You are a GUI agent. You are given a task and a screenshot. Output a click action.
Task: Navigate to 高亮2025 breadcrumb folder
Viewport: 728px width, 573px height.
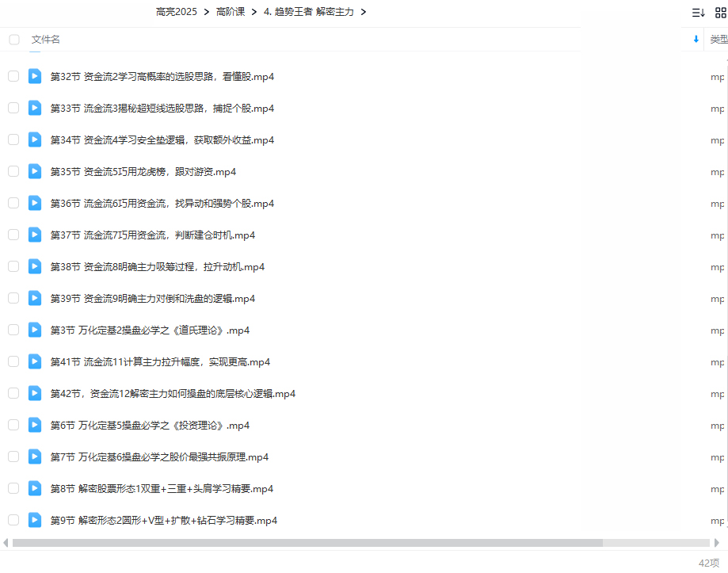(x=175, y=12)
